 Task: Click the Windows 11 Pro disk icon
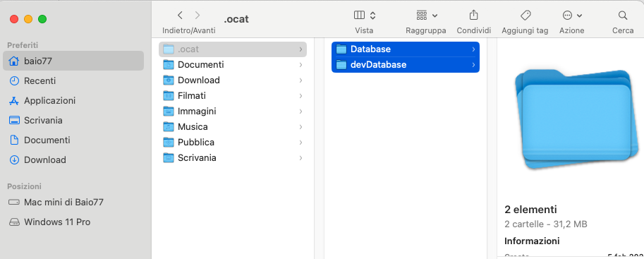[14, 222]
